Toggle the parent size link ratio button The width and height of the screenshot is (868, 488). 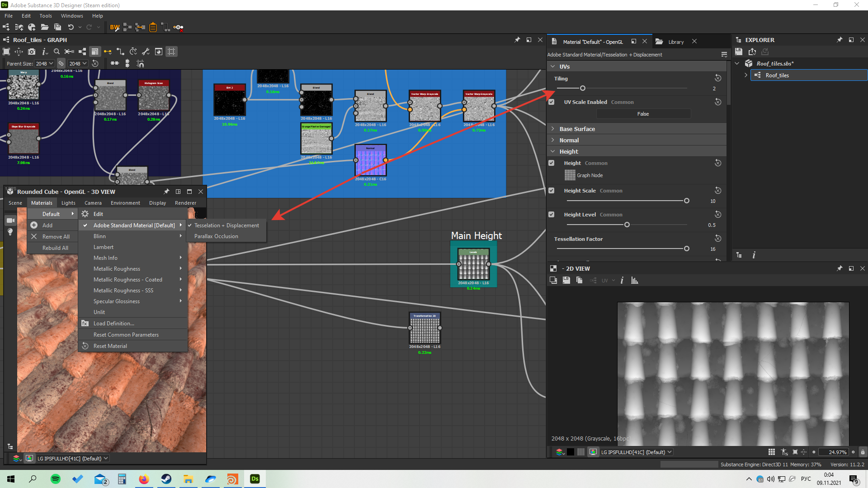click(x=61, y=64)
